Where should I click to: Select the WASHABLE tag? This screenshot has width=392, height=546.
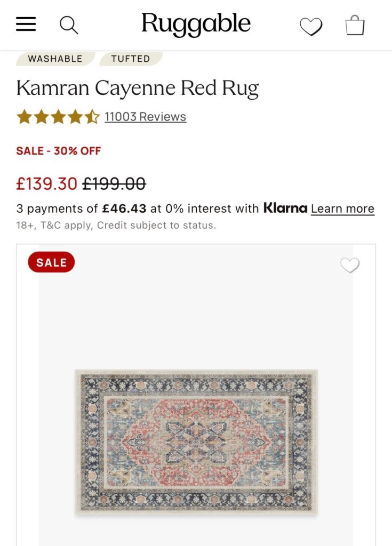(55, 59)
